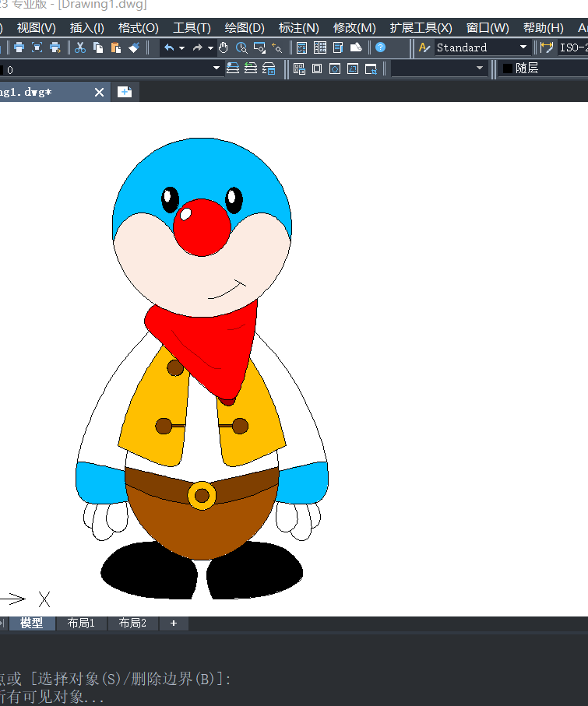The height and width of the screenshot is (706, 588).
Task: Undo the last action
Action: tap(169, 47)
